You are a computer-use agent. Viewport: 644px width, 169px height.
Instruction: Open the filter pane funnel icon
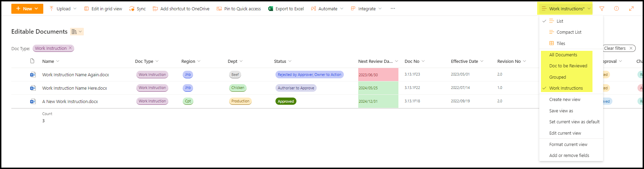coord(602,9)
